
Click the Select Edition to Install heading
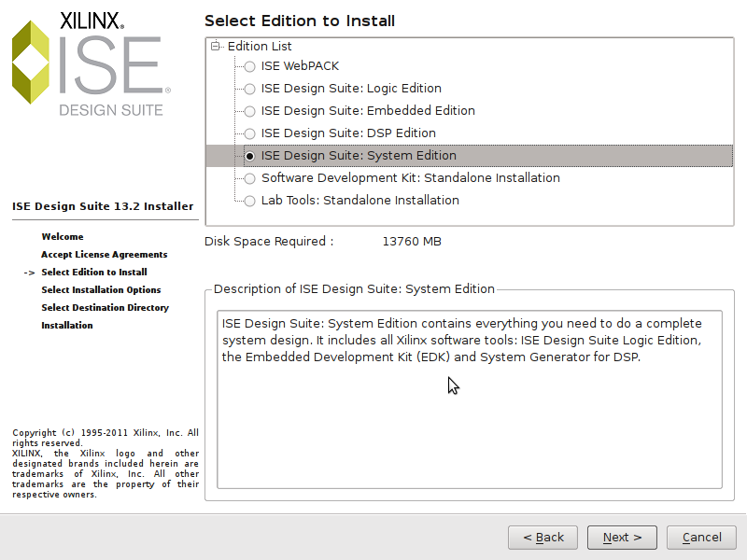click(300, 21)
